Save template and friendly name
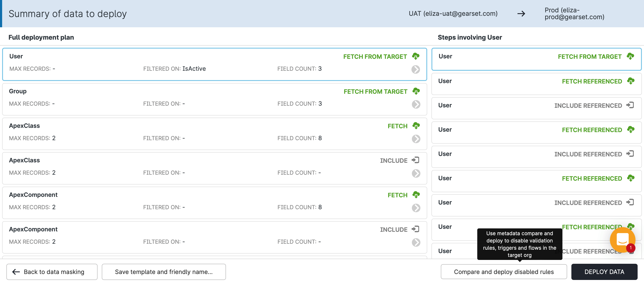Screen dimensions: 644x284 164,272
